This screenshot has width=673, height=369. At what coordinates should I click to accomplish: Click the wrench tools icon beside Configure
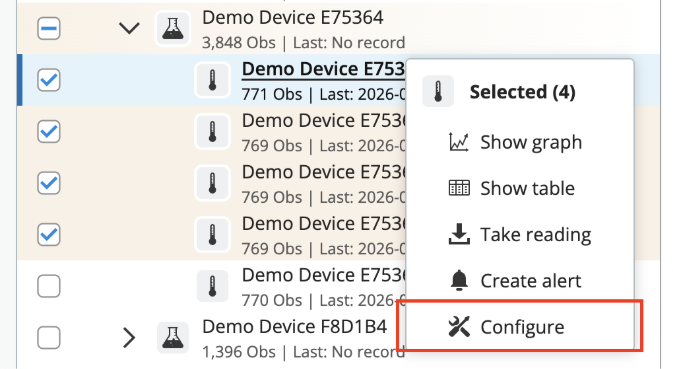(459, 327)
